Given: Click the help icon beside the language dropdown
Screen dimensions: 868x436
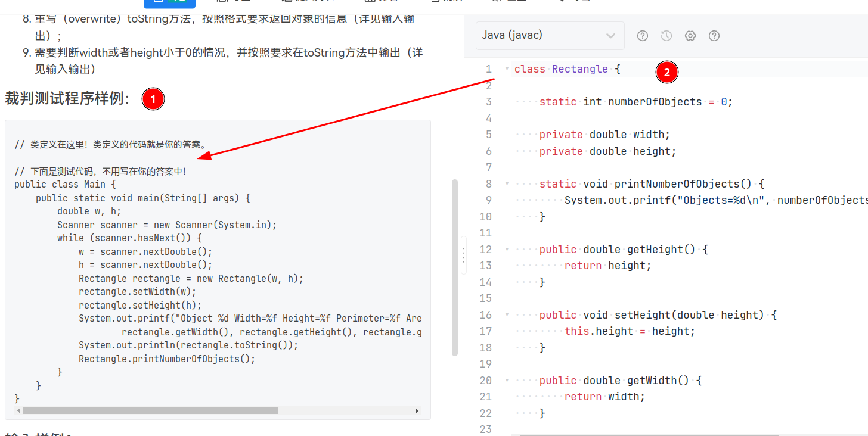Looking at the screenshot, I should (643, 36).
